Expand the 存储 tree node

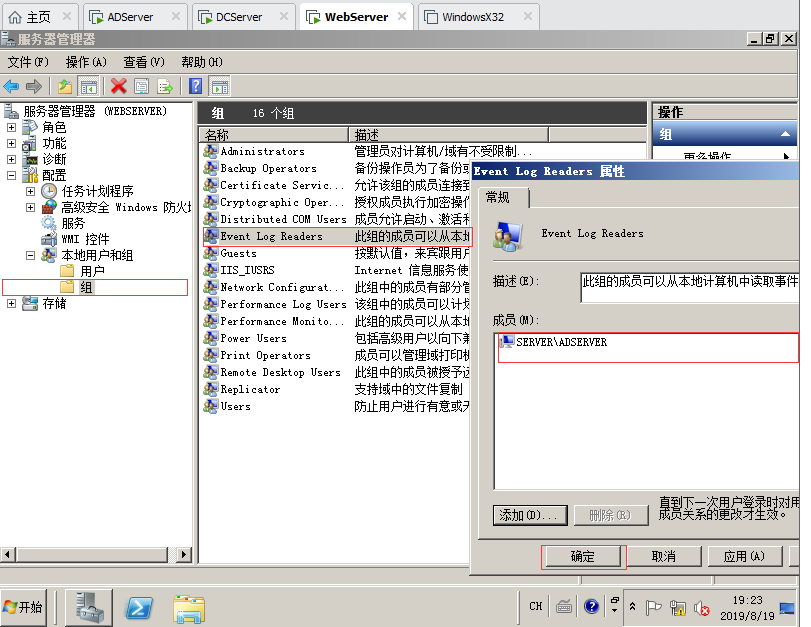click(x=12, y=303)
